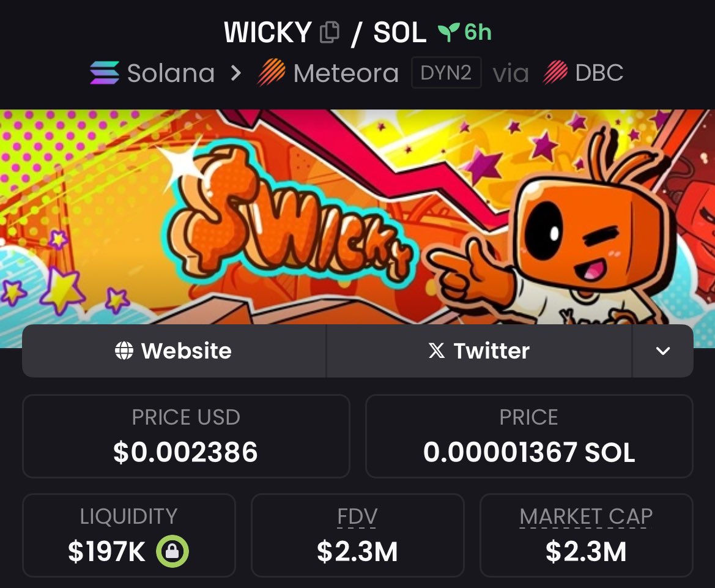This screenshot has height=588, width=715.
Task: Click the FDV label tooltip
Action: [357, 517]
